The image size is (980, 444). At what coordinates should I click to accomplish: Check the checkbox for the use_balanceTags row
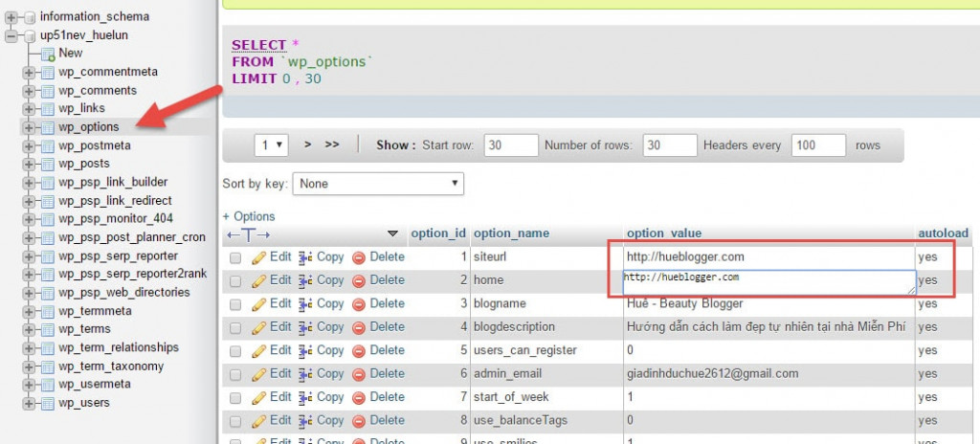point(235,421)
